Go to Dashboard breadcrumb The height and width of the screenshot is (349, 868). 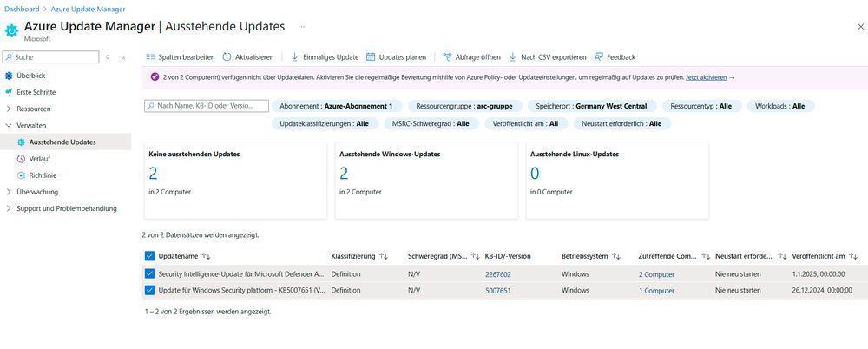[22, 9]
